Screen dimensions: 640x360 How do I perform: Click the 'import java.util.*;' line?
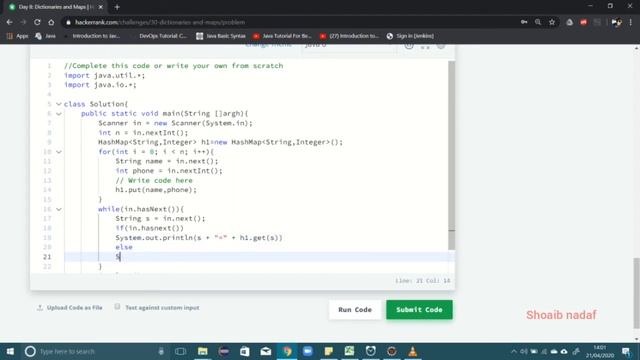[104, 76]
